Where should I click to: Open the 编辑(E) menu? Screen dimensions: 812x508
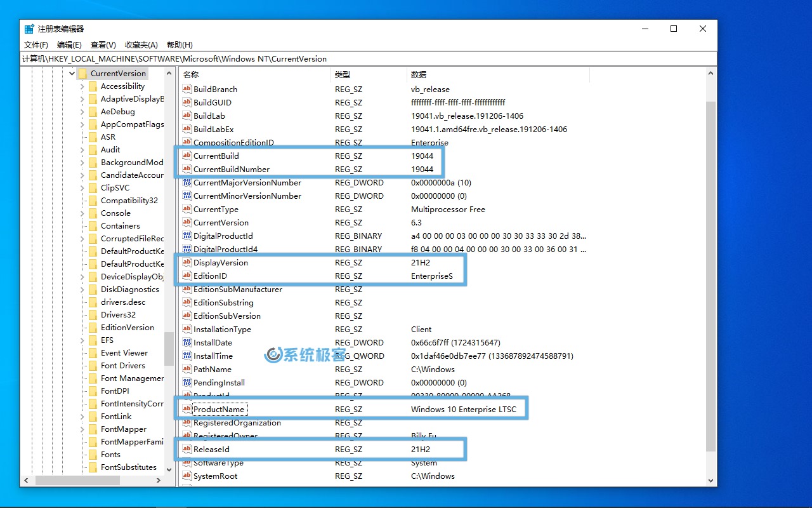point(69,45)
